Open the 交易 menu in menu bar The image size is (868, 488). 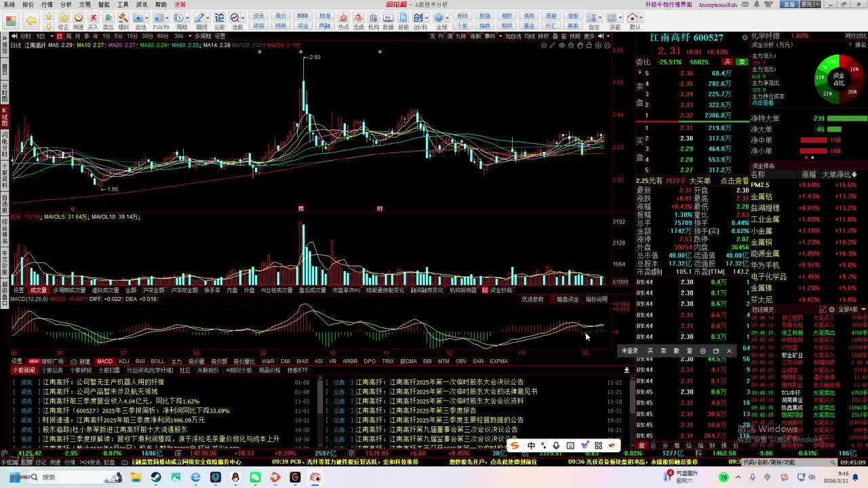85,4
